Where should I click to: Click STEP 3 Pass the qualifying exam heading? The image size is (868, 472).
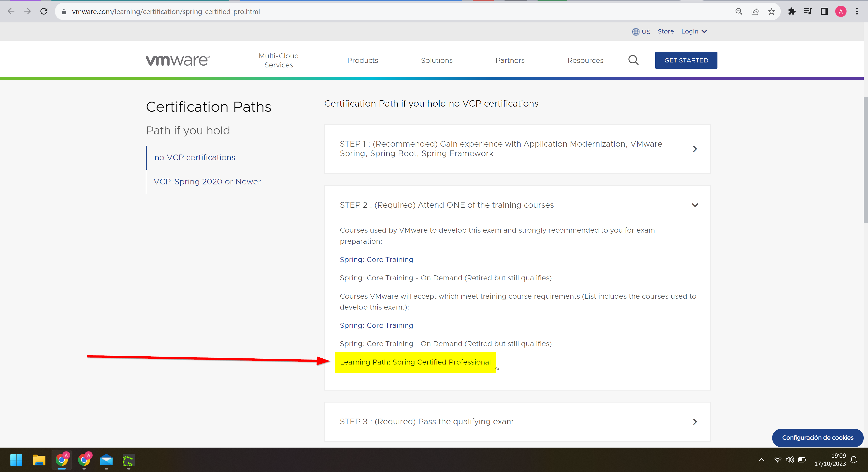coord(427,422)
